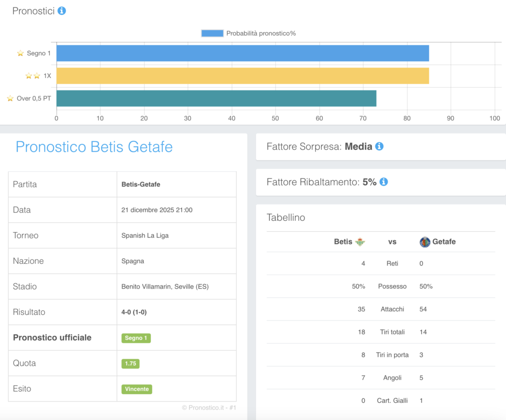The width and height of the screenshot is (506, 420).
Task: Click the yellow 1X probability bar
Action: (242, 76)
